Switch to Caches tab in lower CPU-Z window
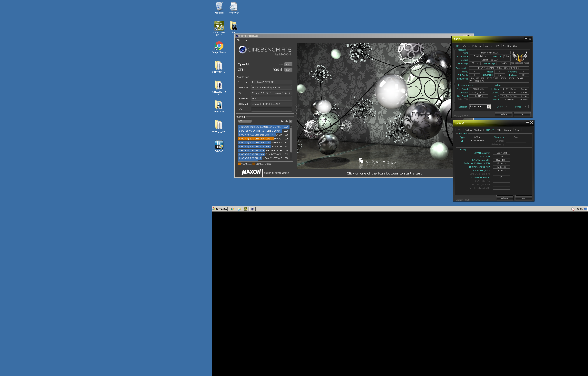 point(468,130)
